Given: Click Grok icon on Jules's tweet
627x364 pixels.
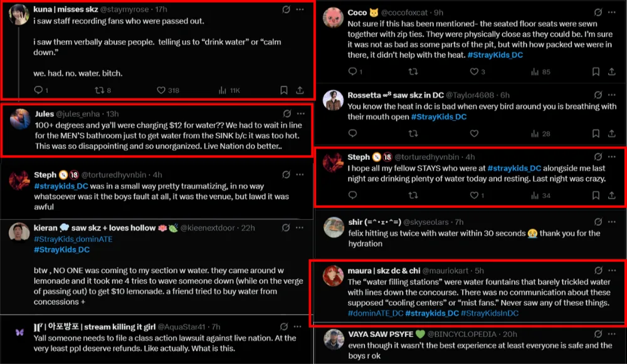Looking at the screenshot, I should (x=287, y=114).
